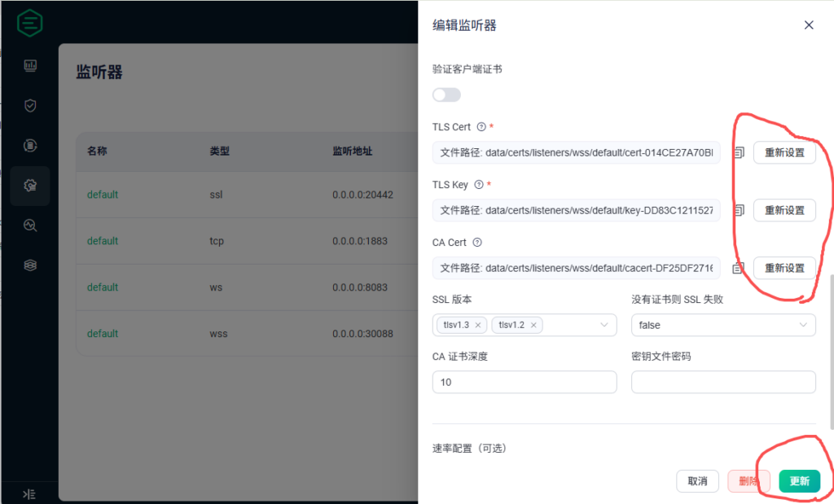This screenshot has width=834, height=504.
Task: Collapse the sidebar using the bottom-left icon
Action: tap(29, 493)
